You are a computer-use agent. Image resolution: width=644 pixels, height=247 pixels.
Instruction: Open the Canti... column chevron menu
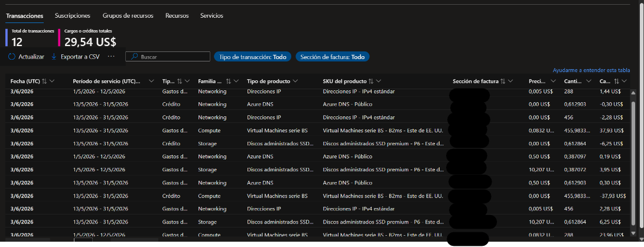tap(588, 81)
